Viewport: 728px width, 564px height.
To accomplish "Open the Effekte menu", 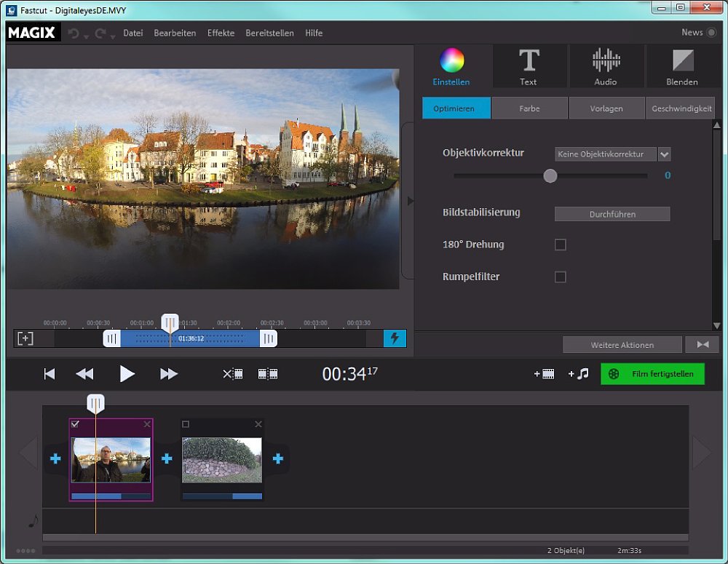I will coord(221,33).
